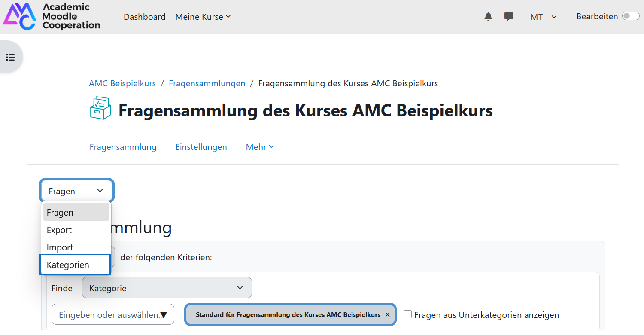
Task: Switch to the Fragensammlung tab
Action: click(x=123, y=147)
